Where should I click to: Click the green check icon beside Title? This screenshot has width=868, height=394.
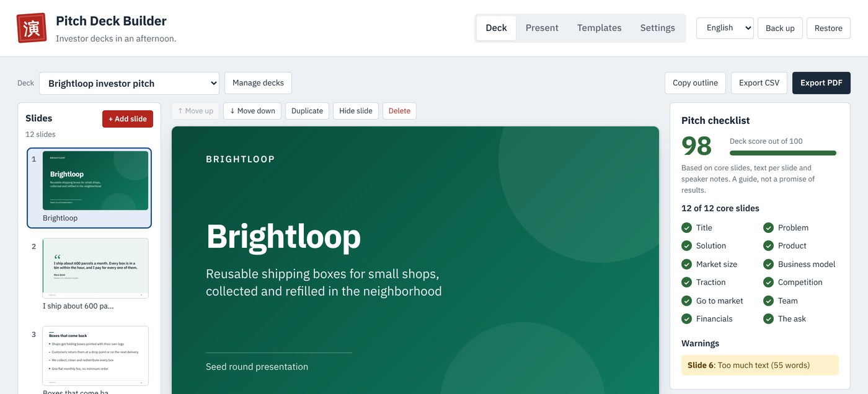[x=686, y=227]
